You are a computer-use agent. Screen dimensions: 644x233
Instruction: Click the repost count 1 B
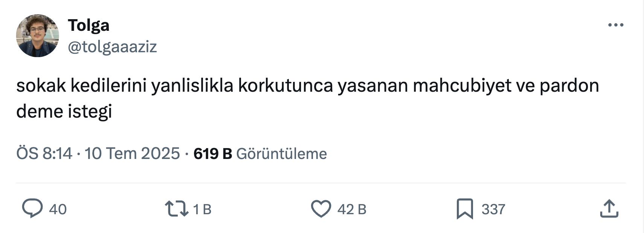202,209
